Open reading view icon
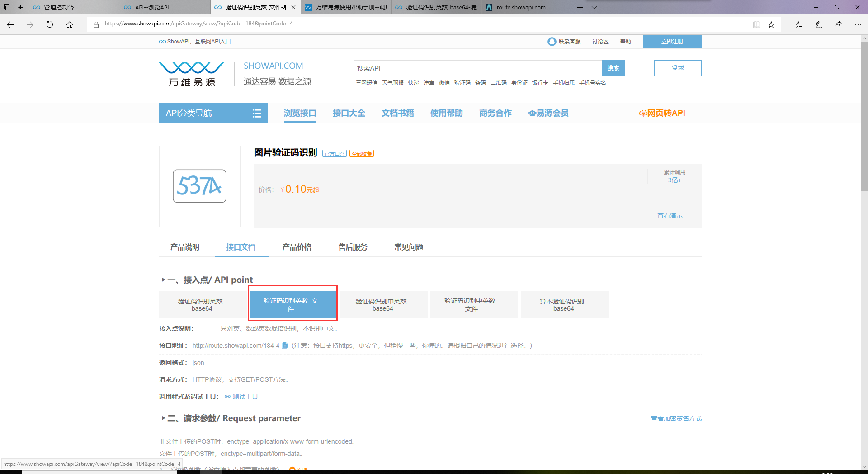868x474 pixels. point(757,24)
